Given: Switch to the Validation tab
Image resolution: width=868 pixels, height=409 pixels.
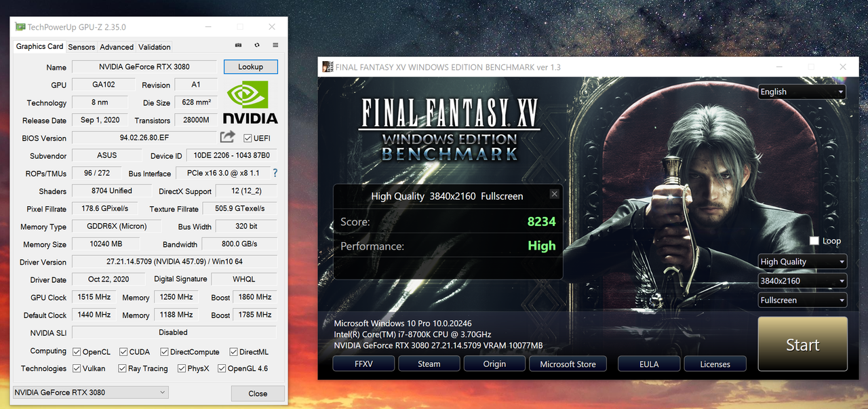Looking at the screenshot, I should tap(155, 47).
